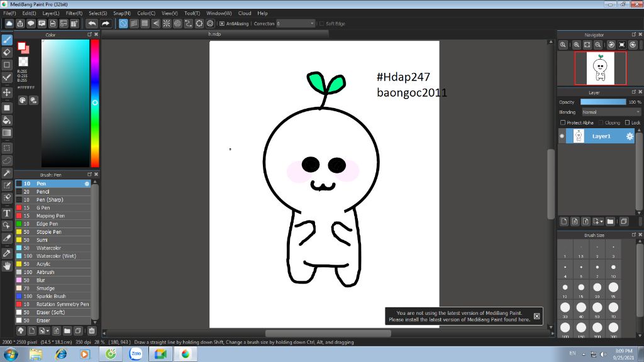
Task: Select the Bucket fill tool
Action: click(x=7, y=120)
